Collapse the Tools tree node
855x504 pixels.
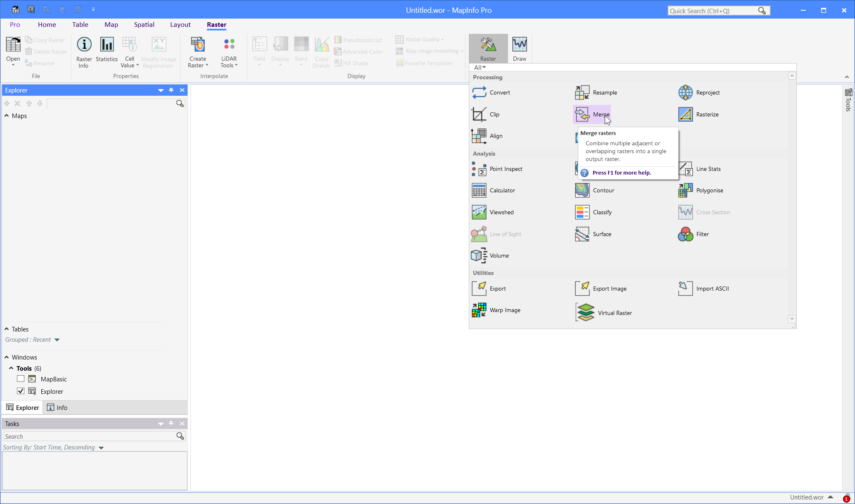(x=11, y=368)
